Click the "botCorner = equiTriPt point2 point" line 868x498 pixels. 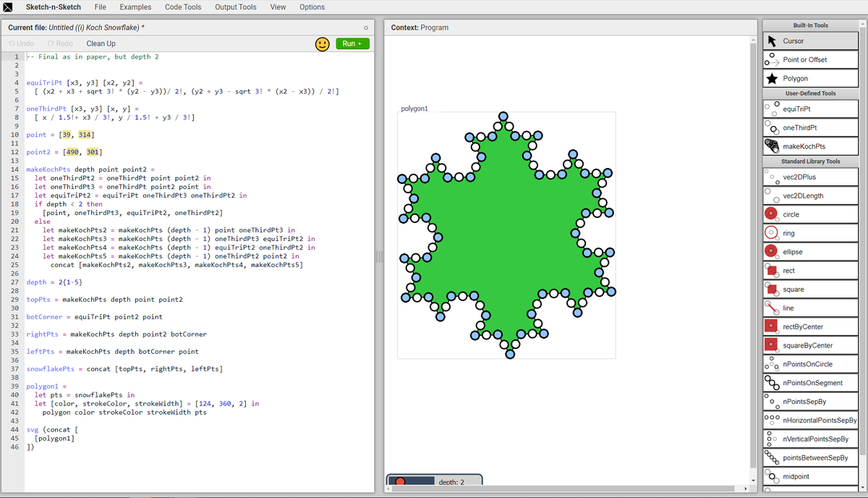(94, 317)
